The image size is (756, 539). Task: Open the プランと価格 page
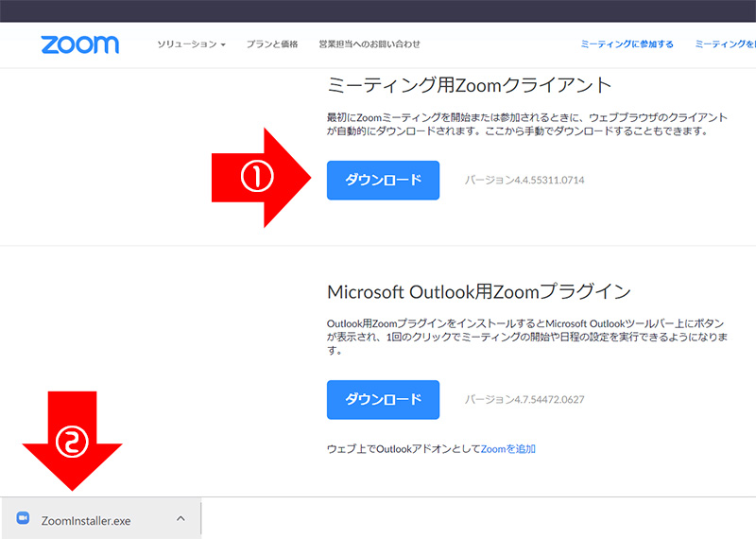coord(272,44)
